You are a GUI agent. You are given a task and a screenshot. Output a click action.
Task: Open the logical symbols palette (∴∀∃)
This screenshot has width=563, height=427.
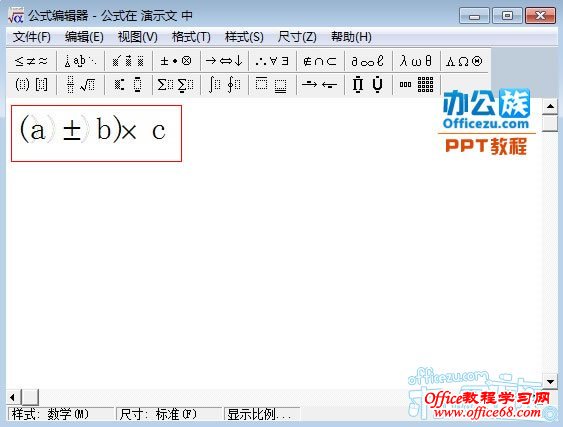(x=272, y=61)
